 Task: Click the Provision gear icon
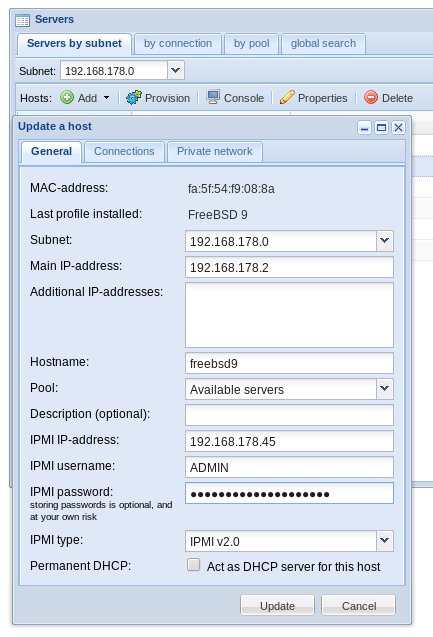click(134, 98)
